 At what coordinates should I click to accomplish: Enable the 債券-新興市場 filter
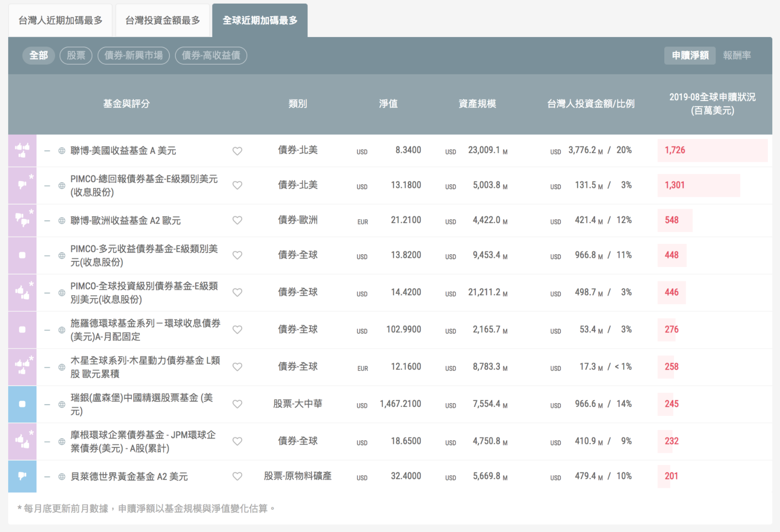[133, 56]
